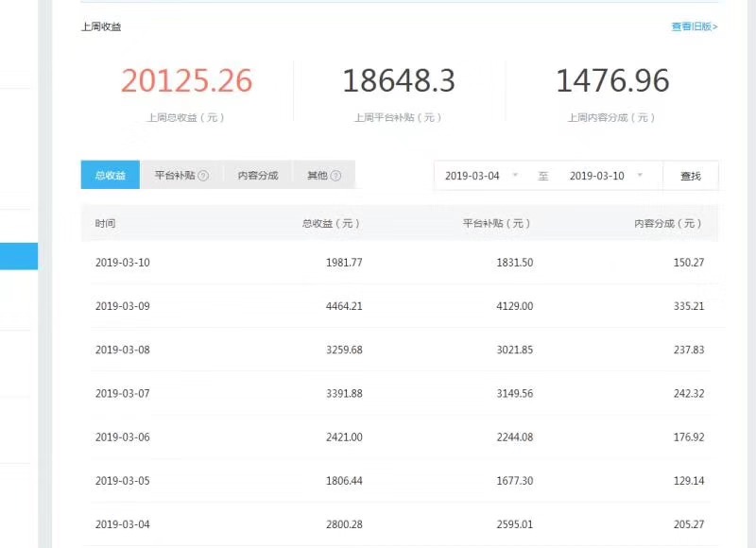The height and width of the screenshot is (548, 756).
Task: Click the 查找 search button
Action: (x=691, y=176)
